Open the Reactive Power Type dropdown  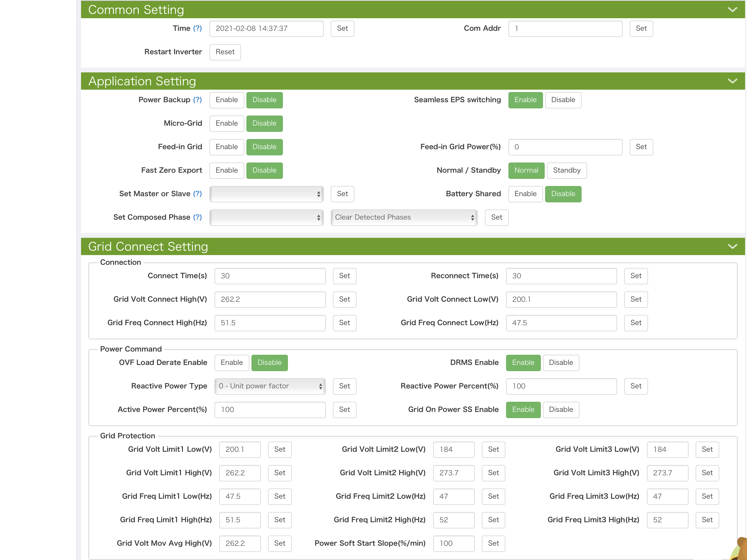[270, 386]
